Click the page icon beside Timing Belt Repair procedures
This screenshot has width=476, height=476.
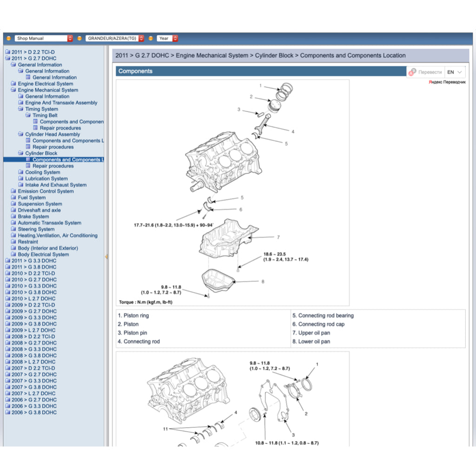(35, 128)
